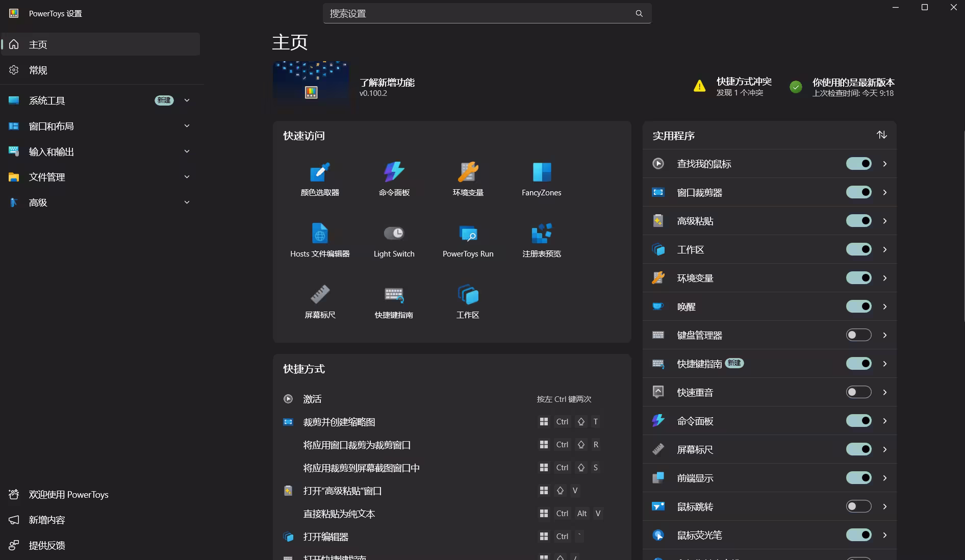The width and height of the screenshot is (965, 560).
Task: Click 快速重音 icon in utilities list
Action: click(658, 392)
